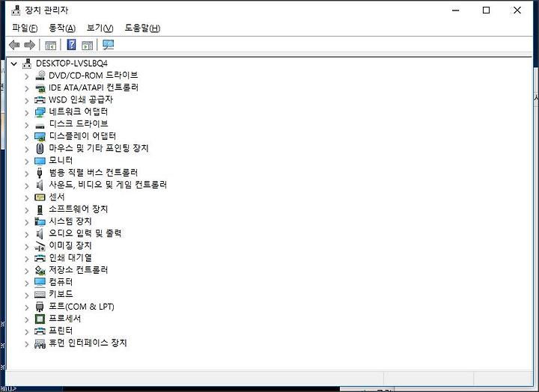The height and width of the screenshot is (392, 539).
Task: Select the 마우스 및 기타 포인팅 장치 label
Action: [x=99, y=148]
